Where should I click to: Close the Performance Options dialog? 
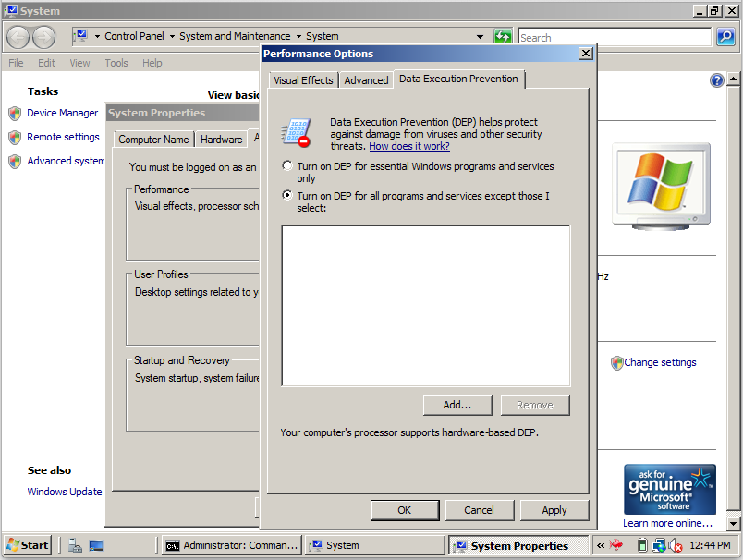pyautogui.click(x=586, y=54)
